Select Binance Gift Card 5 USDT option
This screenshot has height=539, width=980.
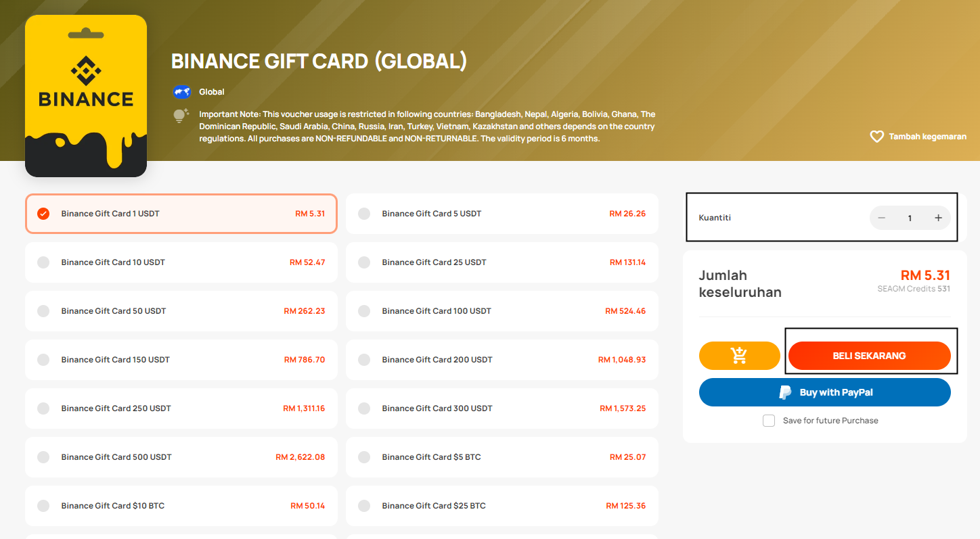502,214
